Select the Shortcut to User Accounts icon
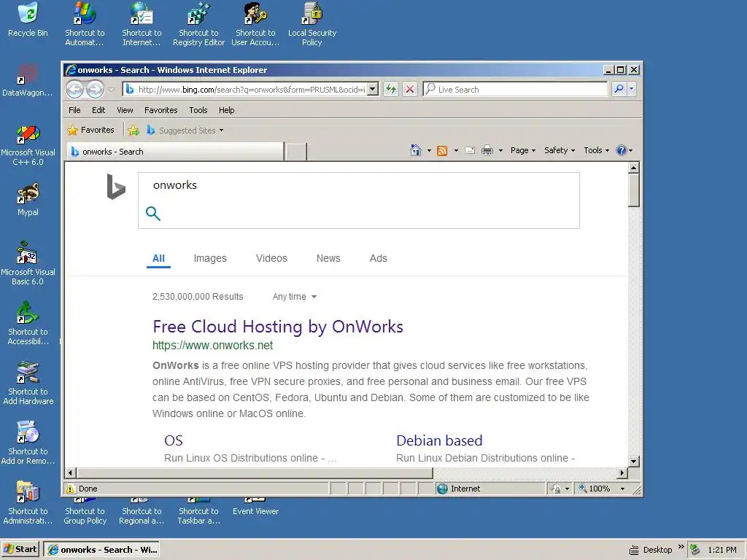747x560 pixels. point(255,24)
